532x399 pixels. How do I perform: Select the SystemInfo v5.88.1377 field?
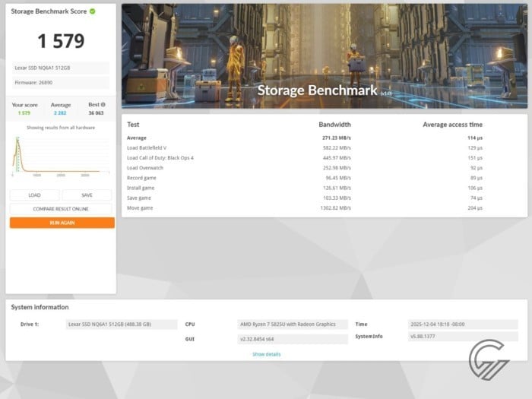463,337
